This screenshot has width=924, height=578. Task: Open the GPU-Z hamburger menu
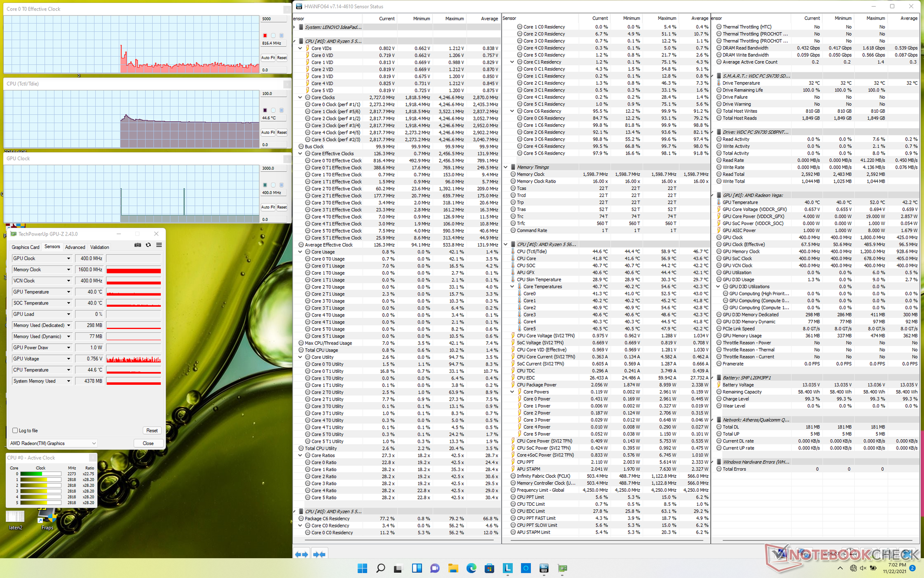tap(159, 245)
